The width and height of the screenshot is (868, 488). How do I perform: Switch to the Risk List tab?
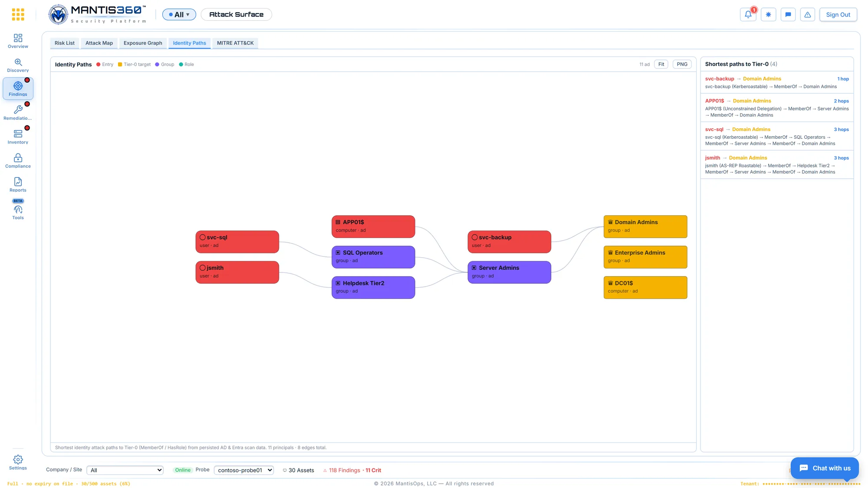coord(65,43)
